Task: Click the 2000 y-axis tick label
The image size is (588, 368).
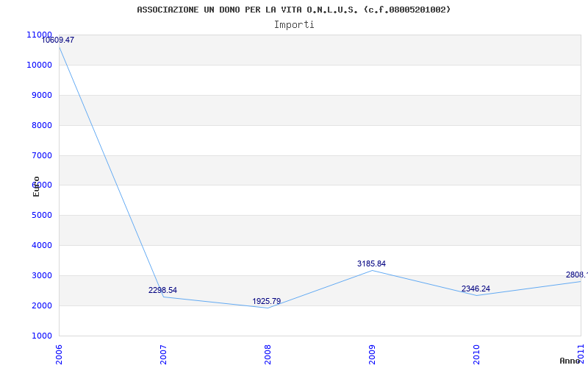Action: tap(41, 305)
